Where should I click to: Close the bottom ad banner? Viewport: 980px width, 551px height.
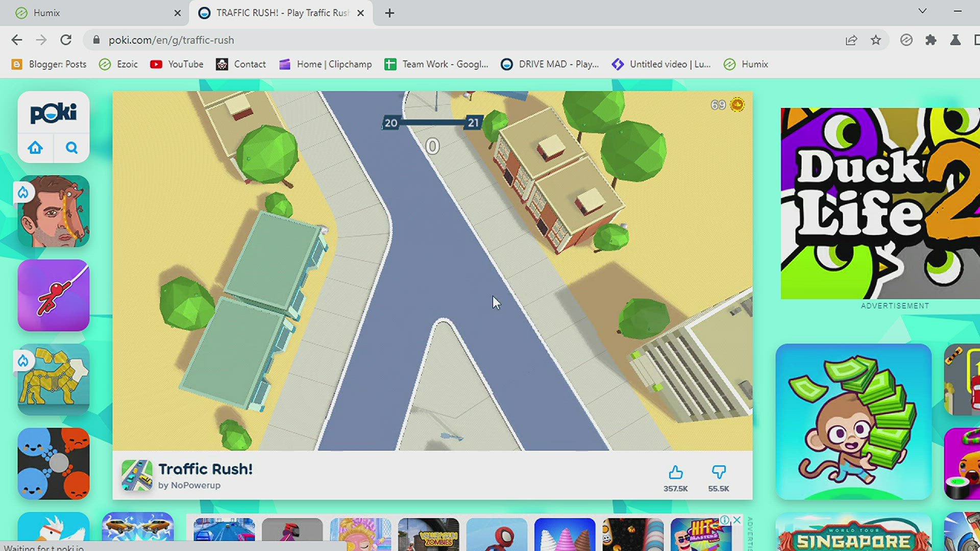tap(737, 520)
